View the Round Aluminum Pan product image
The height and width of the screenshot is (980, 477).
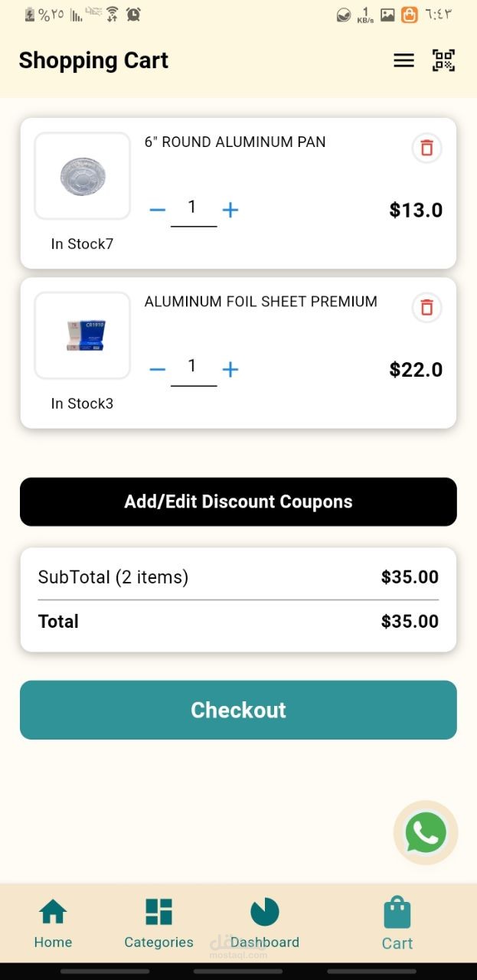tap(82, 176)
